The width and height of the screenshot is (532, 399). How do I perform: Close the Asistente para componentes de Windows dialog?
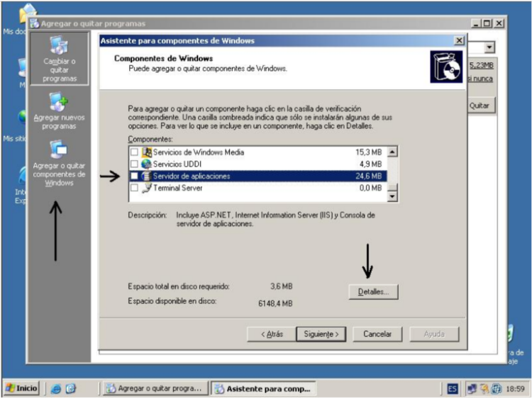pos(459,40)
